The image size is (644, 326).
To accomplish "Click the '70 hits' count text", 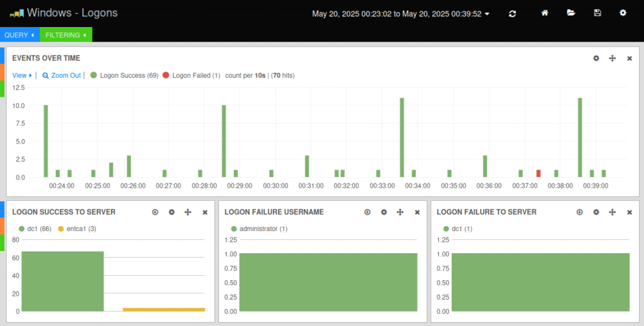I will click(x=283, y=75).
